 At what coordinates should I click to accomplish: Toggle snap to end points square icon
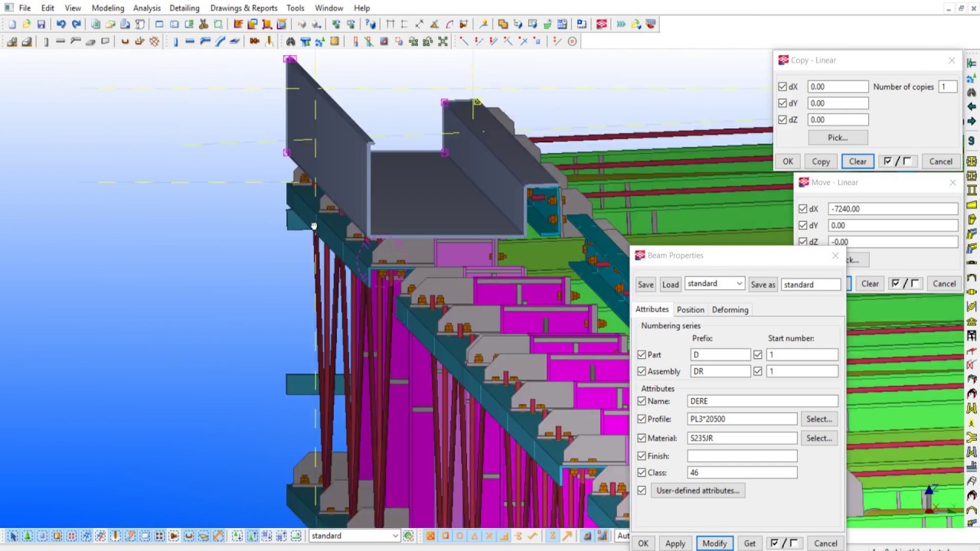coord(445,536)
